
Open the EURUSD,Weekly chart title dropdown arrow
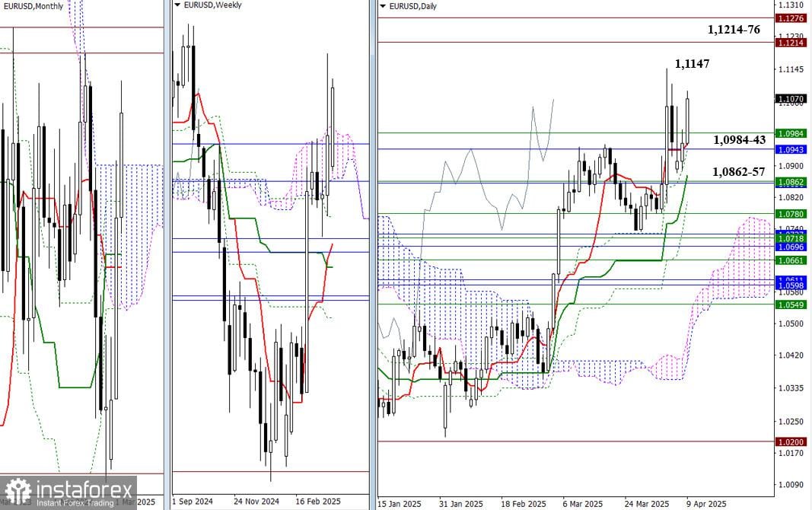tap(177, 5)
